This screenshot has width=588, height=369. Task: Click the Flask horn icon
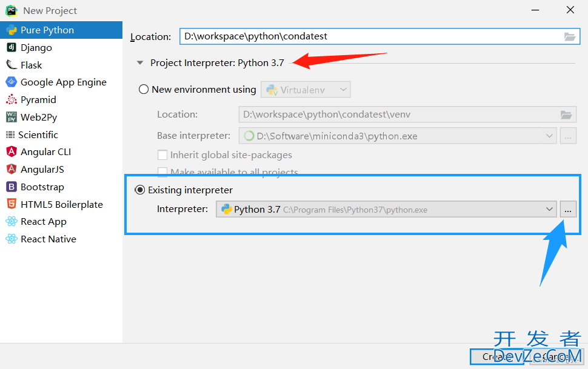[12, 65]
